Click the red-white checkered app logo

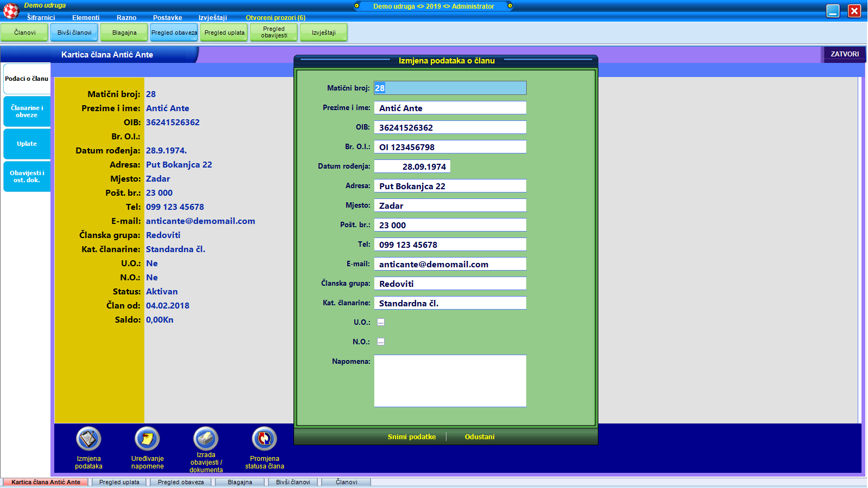click(11, 10)
